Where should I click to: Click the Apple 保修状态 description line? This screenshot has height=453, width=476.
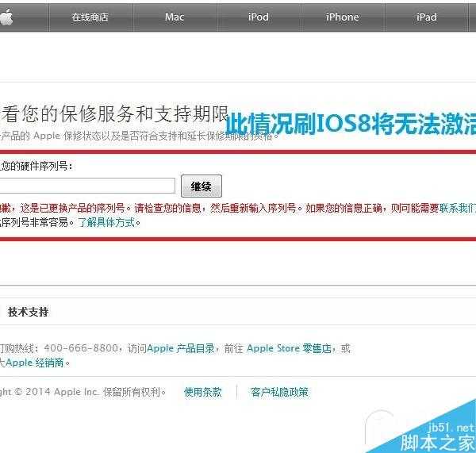139,136
